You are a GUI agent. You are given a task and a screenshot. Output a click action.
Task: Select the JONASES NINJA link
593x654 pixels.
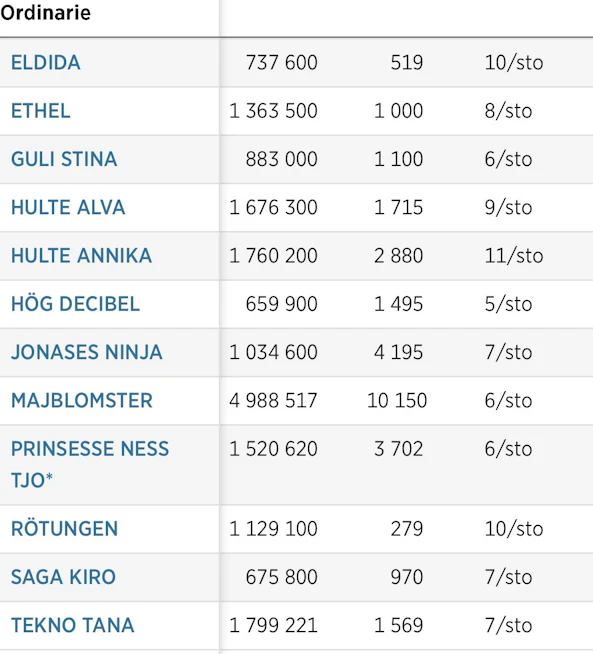(x=86, y=352)
